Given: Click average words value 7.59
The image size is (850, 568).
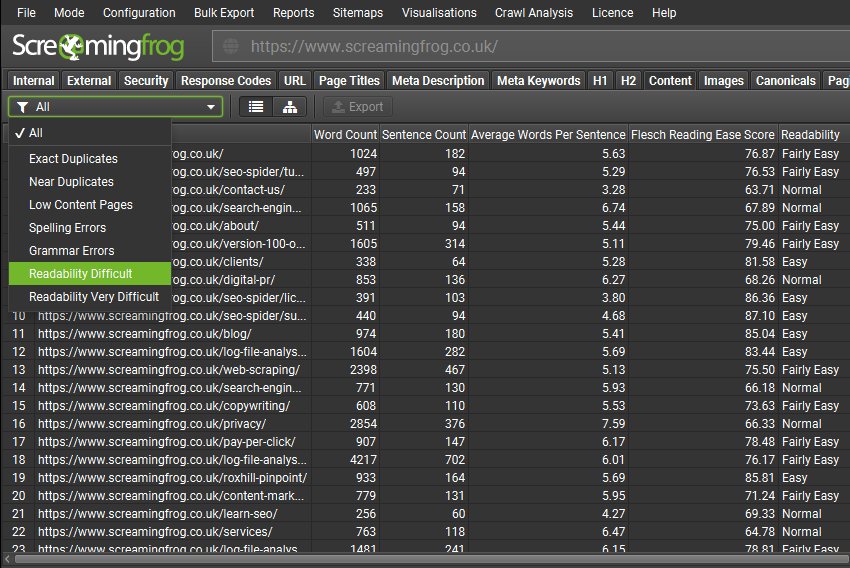Looking at the screenshot, I should [613, 424].
